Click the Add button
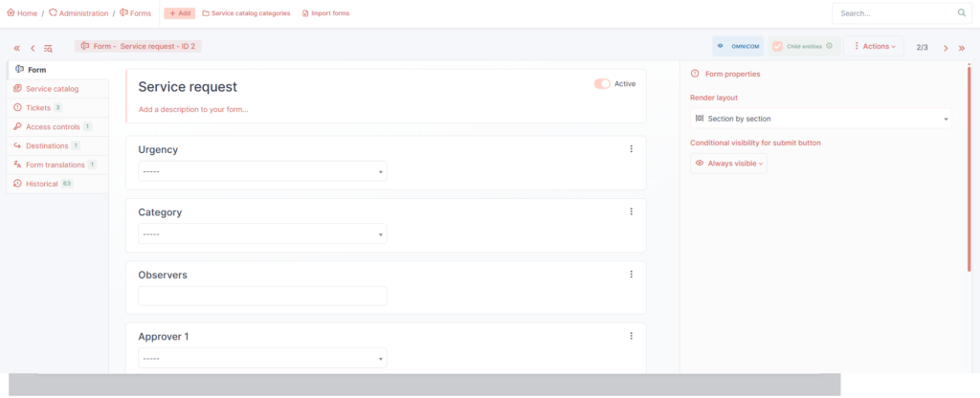Image resolution: width=980 pixels, height=398 pixels. click(179, 13)
